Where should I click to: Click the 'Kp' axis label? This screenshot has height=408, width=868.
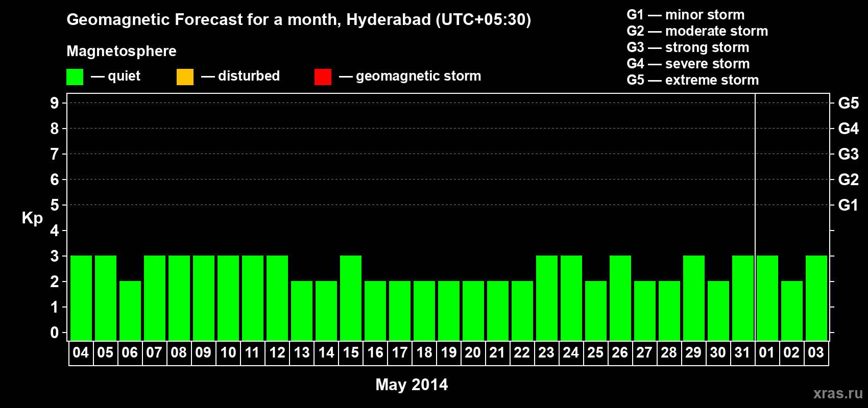32,218
